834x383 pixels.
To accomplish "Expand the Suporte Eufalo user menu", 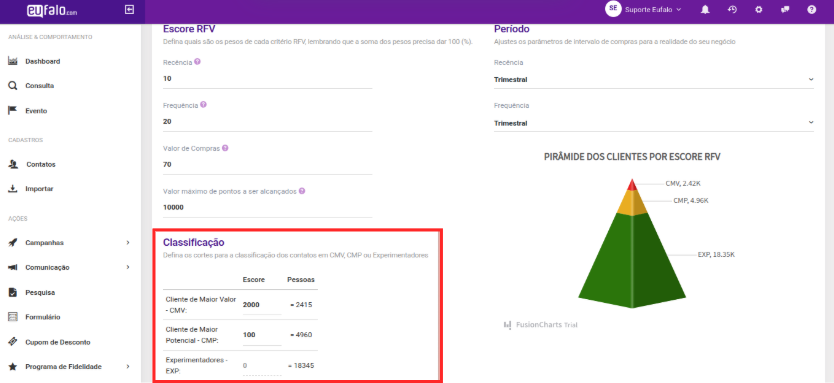I will tap(645, 10).
